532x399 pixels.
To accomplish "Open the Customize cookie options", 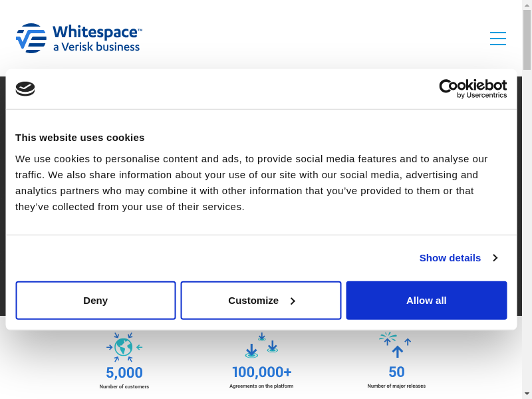I will point(261,301).
